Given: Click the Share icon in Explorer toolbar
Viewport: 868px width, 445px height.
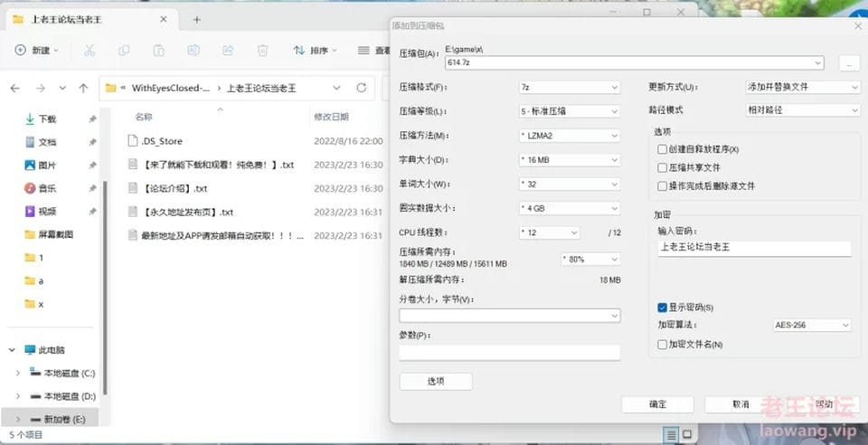Looking at the screenshot, I should (228, 51).
